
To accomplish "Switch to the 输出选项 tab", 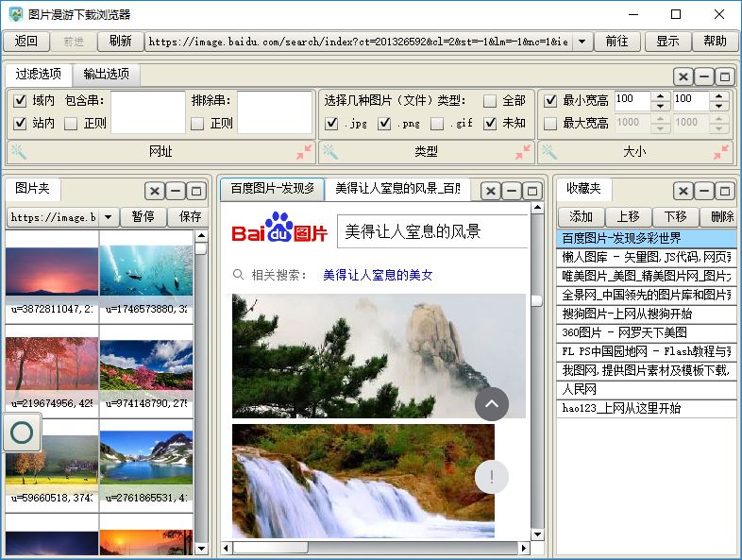I will 106,75.
